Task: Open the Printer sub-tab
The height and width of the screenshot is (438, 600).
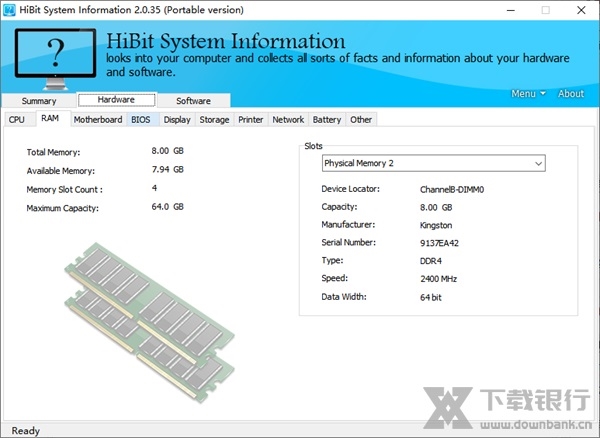Action: click(x=251, y=120)
